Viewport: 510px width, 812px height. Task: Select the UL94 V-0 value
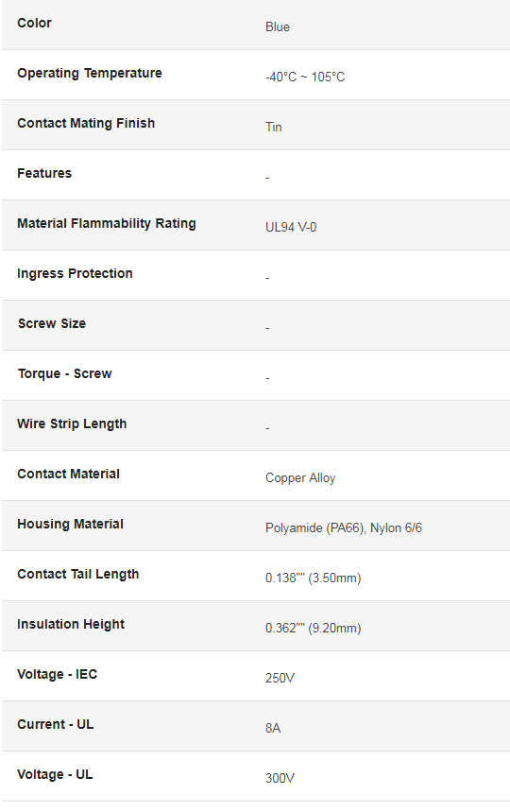(291, 227)
